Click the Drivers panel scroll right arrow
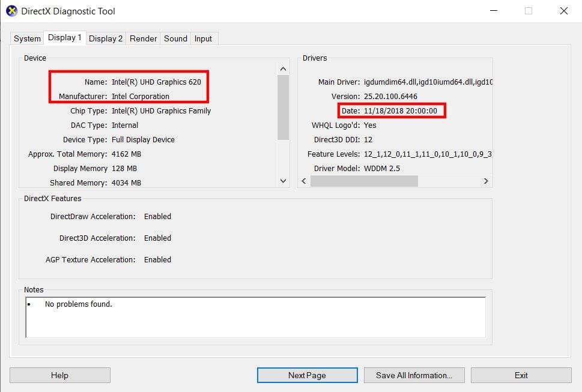This screenshot has width=582, height=392. [486, 181]
